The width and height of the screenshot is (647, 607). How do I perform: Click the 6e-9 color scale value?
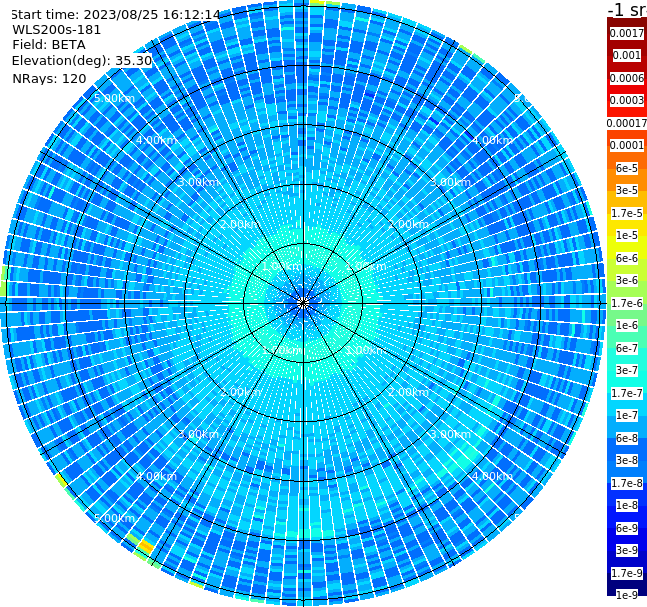pyautogui.click(x=626, y=528)
